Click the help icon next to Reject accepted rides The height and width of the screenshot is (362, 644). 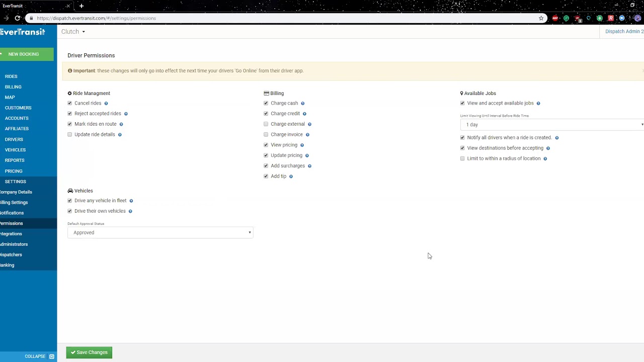126,114
